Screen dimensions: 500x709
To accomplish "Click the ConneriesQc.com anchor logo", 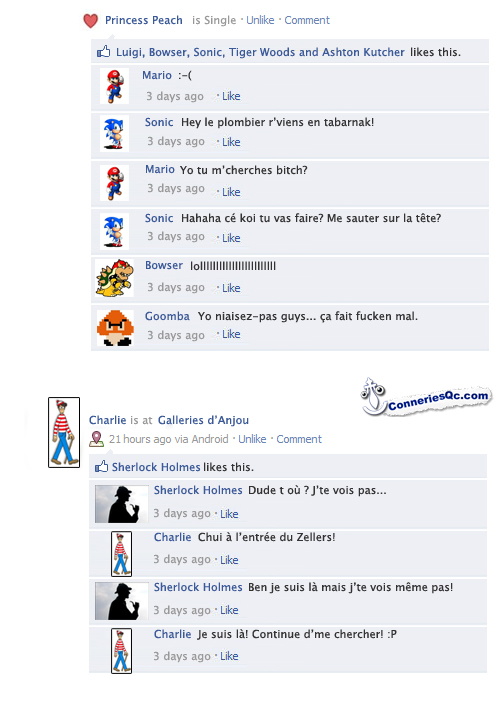I will [425, 397].
